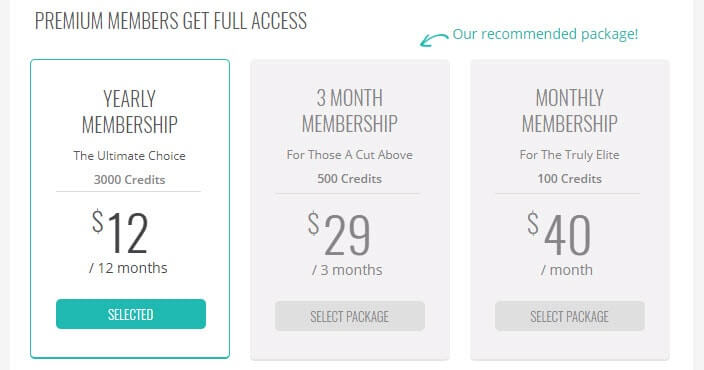Select the Monthly Membership package button
704x370 pixels.
pos(570,316)
